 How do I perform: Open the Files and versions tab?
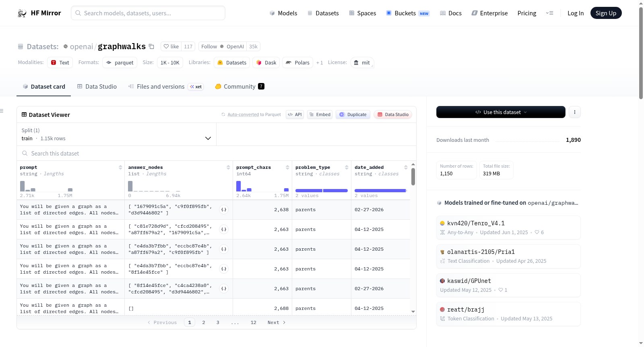point(166,87)
